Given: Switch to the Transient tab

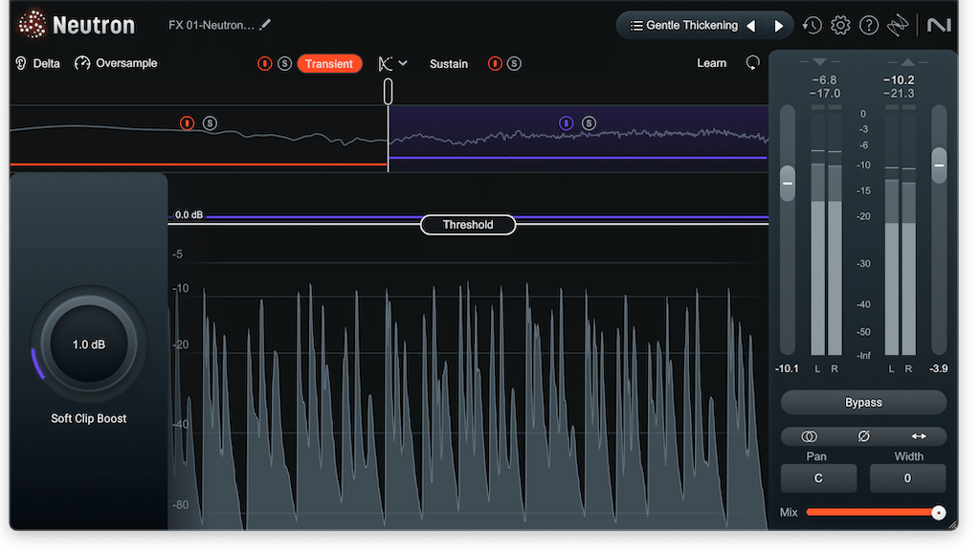Looking at the screenshot, I should pyautogui.click(x=329, y=64).
